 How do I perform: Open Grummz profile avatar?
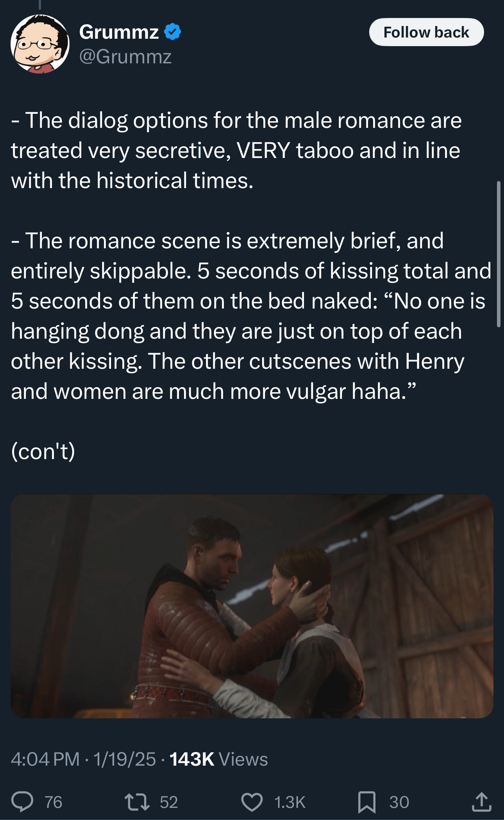pyautogui.click(x=40, y=44)
